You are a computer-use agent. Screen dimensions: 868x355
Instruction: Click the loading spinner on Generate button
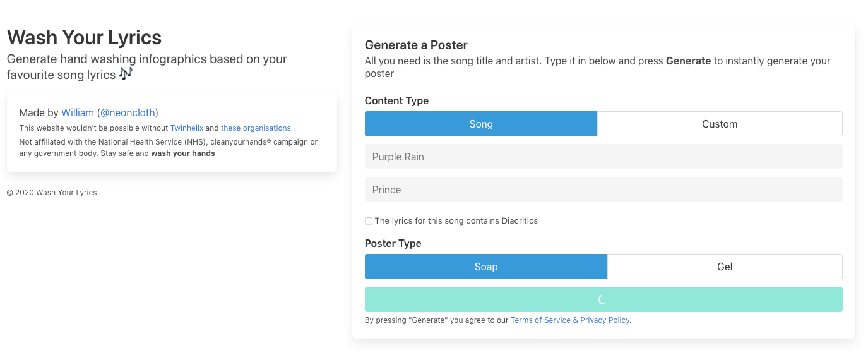[603, 299]
